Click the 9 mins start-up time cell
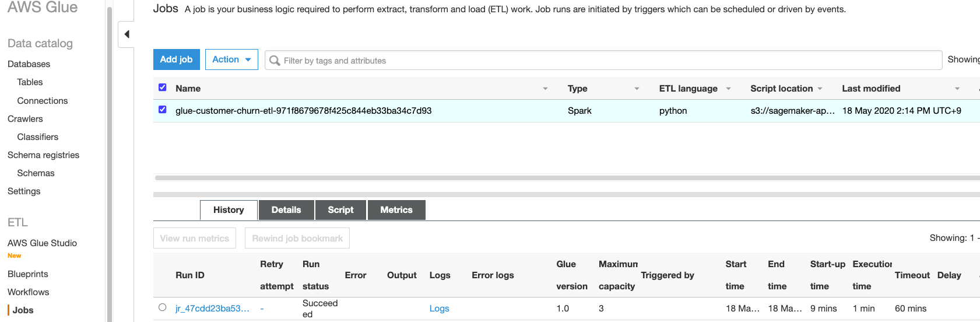 (x=824, y=309)
